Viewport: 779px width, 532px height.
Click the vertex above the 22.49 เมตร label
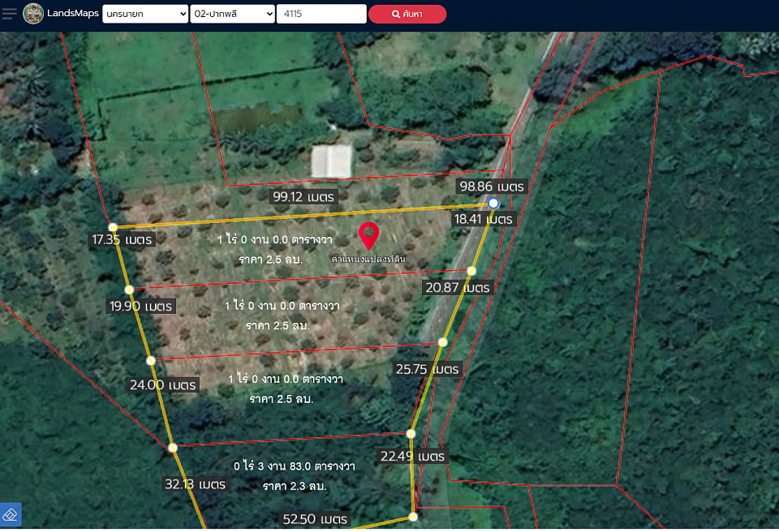tap(411, 434)
